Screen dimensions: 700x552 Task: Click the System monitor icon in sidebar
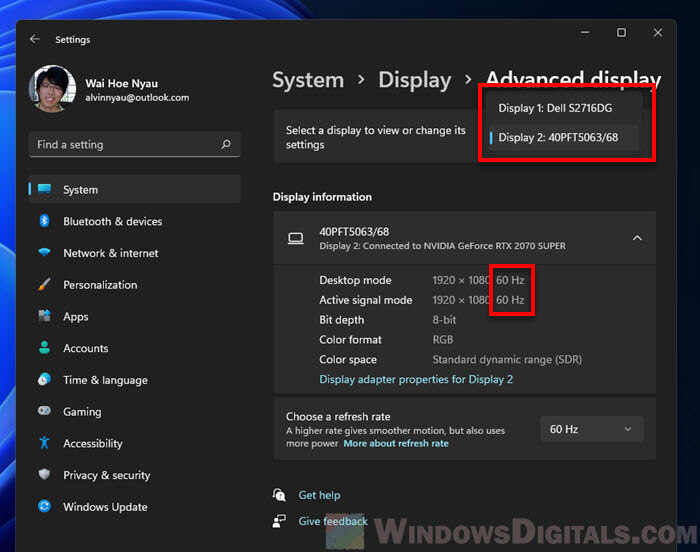tap(44, 189)
